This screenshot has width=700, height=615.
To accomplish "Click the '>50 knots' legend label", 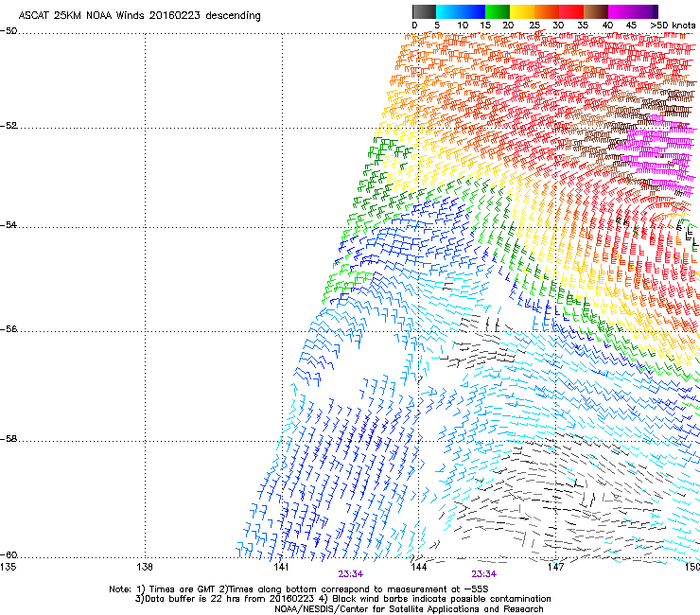I will click(x=673, y=26).
